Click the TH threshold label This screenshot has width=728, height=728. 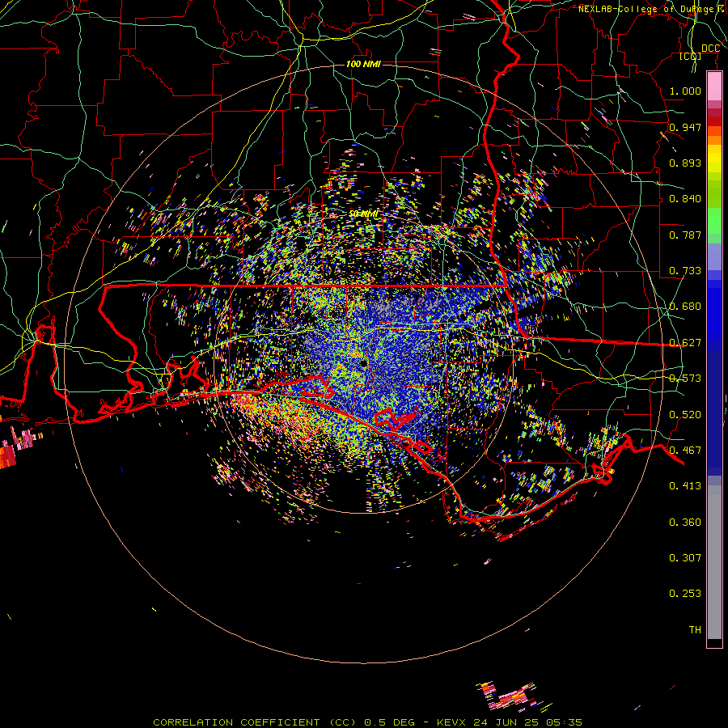point(695,630)
